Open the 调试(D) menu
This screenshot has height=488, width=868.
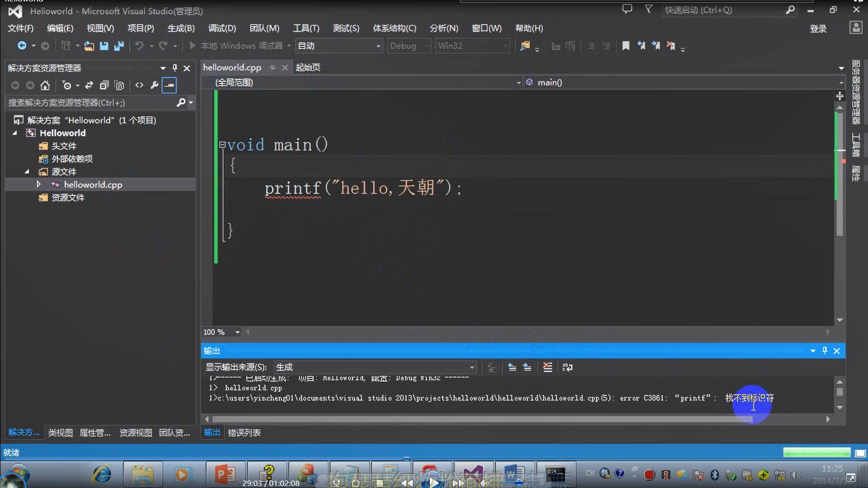222,28
